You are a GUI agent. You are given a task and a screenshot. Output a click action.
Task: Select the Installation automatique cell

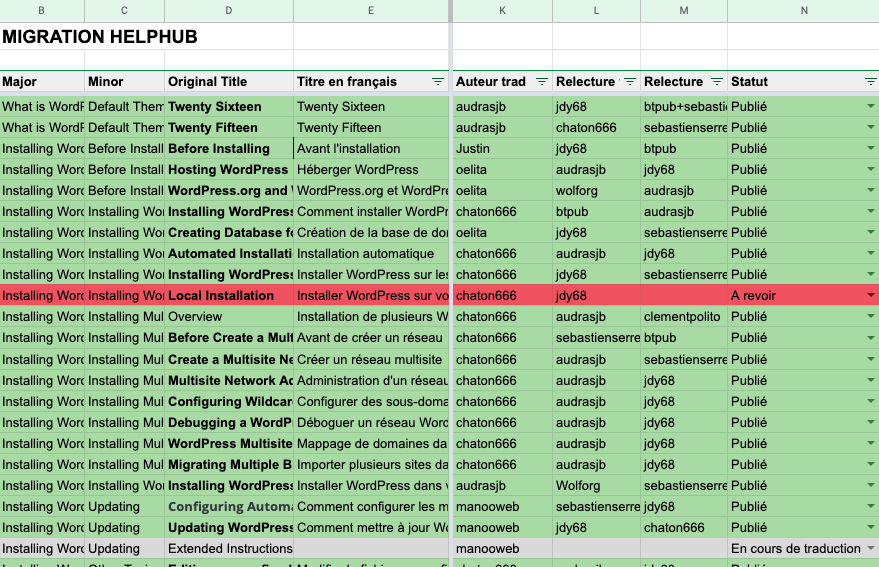[x=371, y=253]
